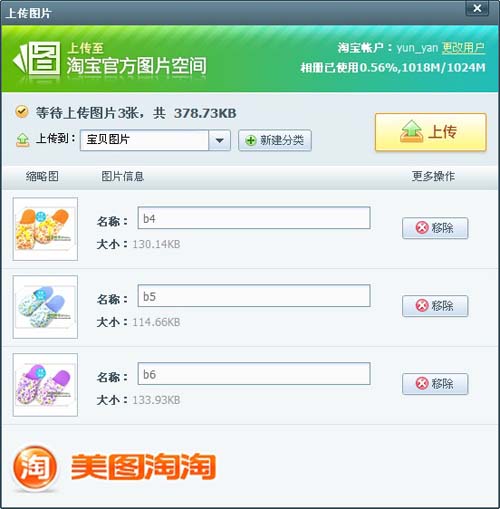Click the 缩略图 column header
The image size is (500, 509).
42,176
